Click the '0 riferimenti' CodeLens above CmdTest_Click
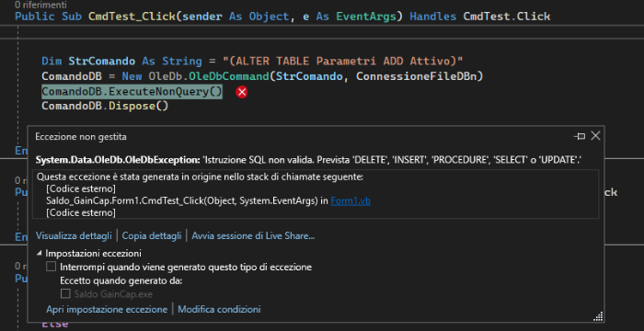The image size is (644, 331). pos(40,5)
